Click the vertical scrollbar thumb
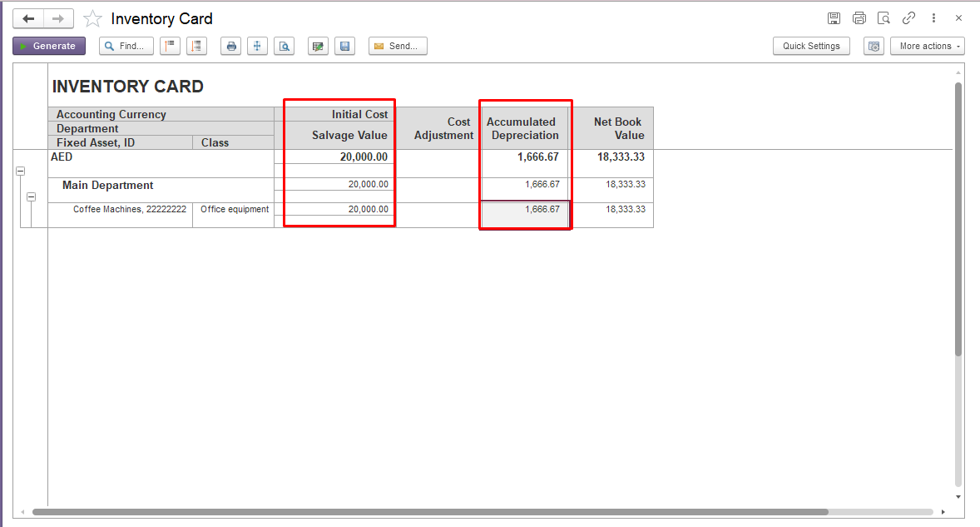This screenshot has width=980, height=527. (x=958, y=219)
